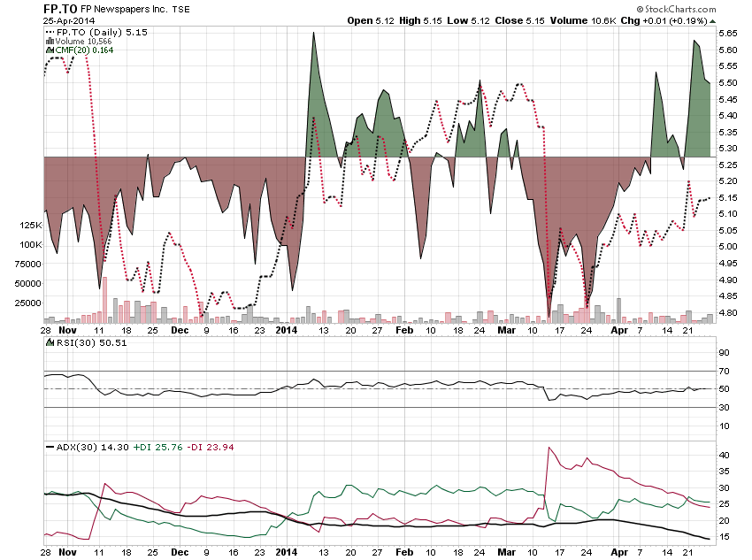The height and width of the screenshot is (560, 752).
Task: Click the 4.80 price axis label
Action: click(x=728, y=312)
